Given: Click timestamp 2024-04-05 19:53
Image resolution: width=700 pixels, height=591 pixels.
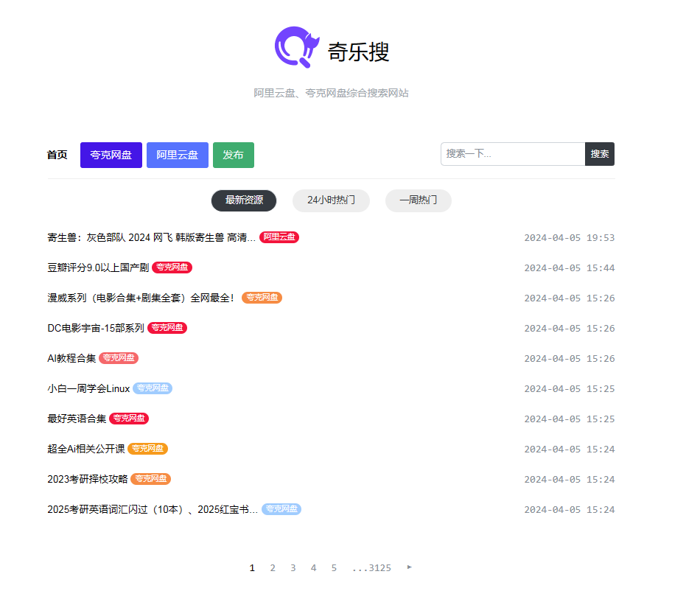Looking at the screenshot, I should [x=569, y=238].
